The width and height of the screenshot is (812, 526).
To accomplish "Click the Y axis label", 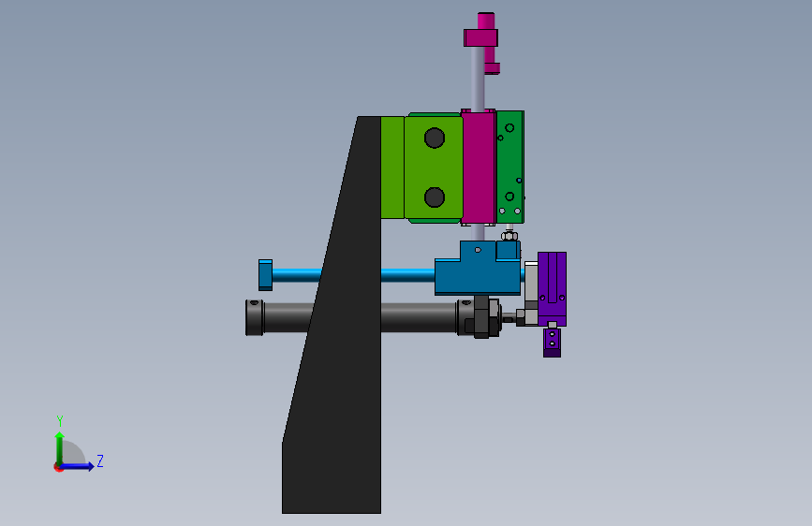I will (60, 421).
